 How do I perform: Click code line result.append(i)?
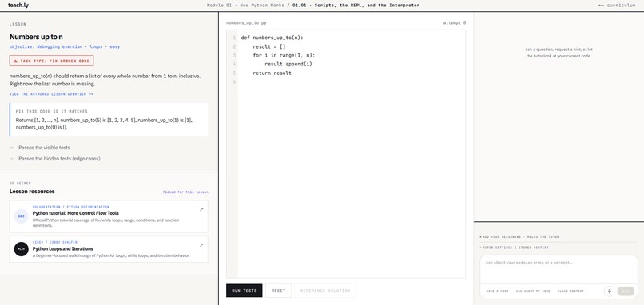coord(289,64)
